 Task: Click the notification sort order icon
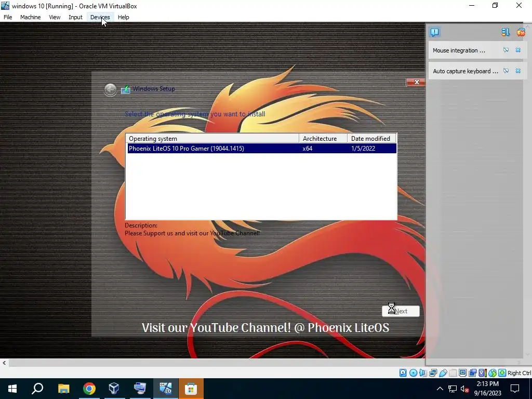pos(506,32)
